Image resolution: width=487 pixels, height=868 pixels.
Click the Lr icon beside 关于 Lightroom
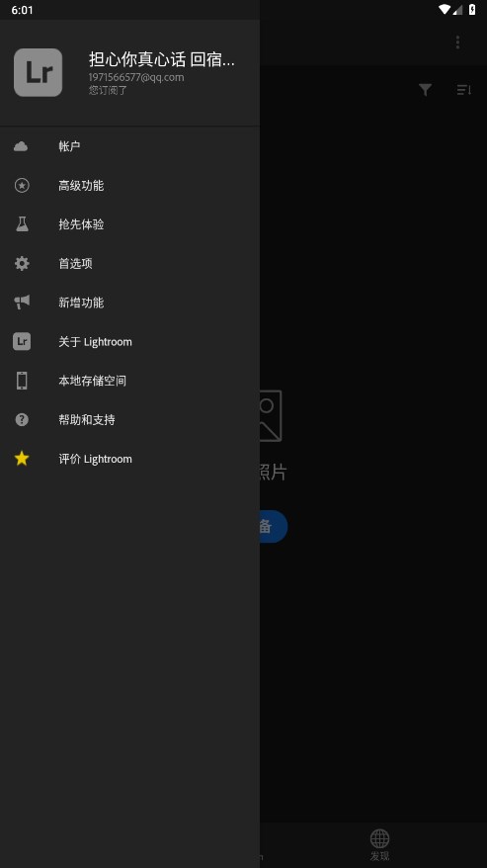22,341
